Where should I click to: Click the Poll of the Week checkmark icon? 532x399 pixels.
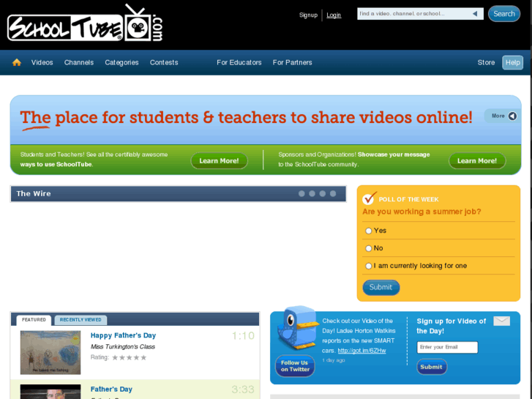click(369, 198)
